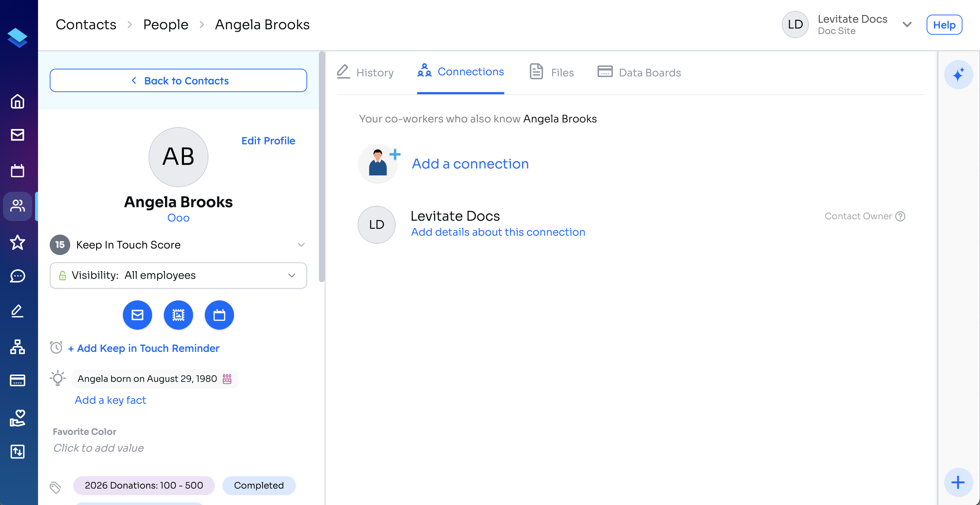The height and width of the screenshot is (505, 980).
Task: Switch to the Data Boards tab
Action: 640,72
